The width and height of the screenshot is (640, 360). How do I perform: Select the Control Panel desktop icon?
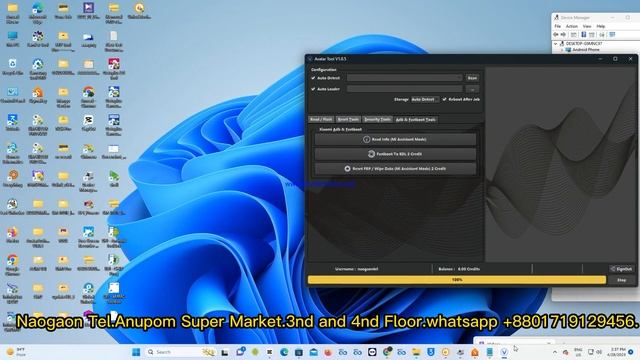pos(13,95)
